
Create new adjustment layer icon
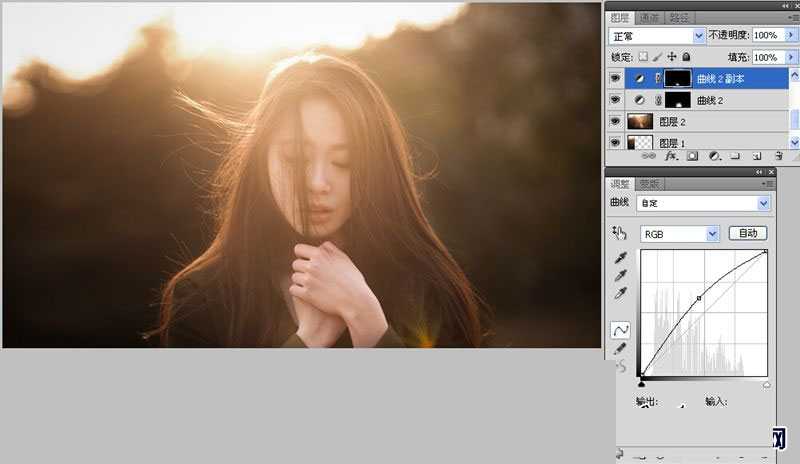714,157
